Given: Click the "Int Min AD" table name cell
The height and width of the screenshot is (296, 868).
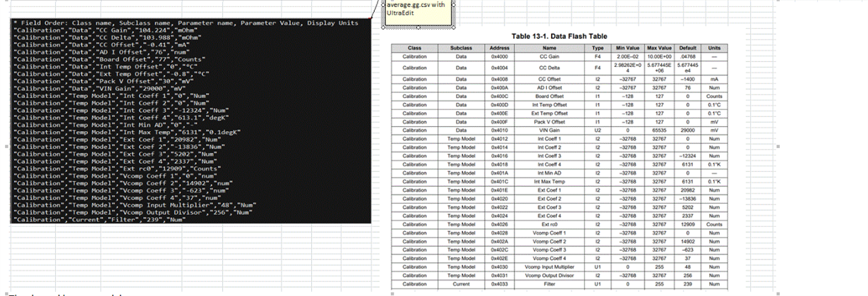Looking at the screenshot, I should coord(548,173).
